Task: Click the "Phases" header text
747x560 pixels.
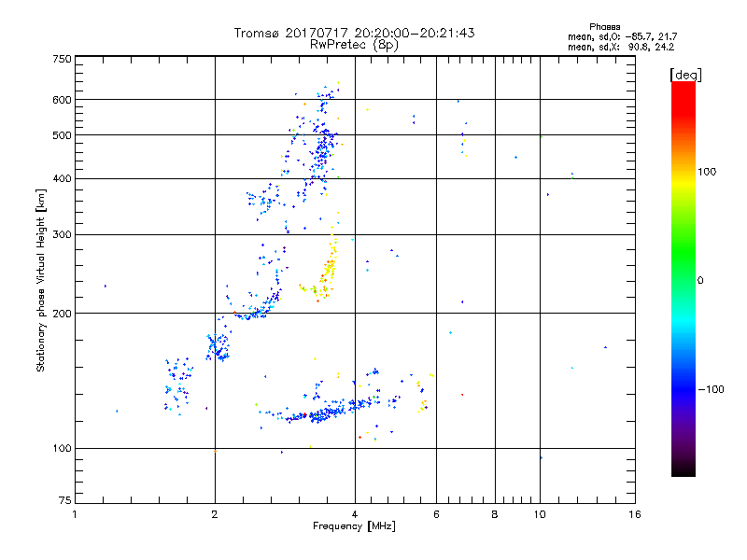Action: (604, 27)
